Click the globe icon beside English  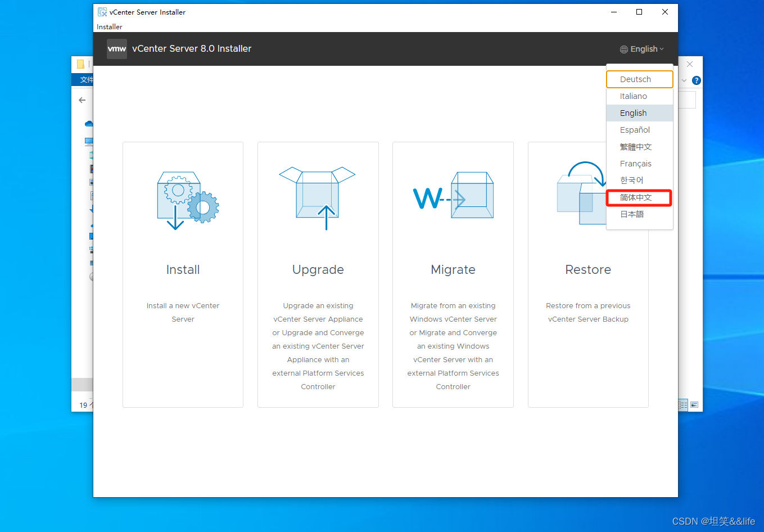[x=624, y=49]
